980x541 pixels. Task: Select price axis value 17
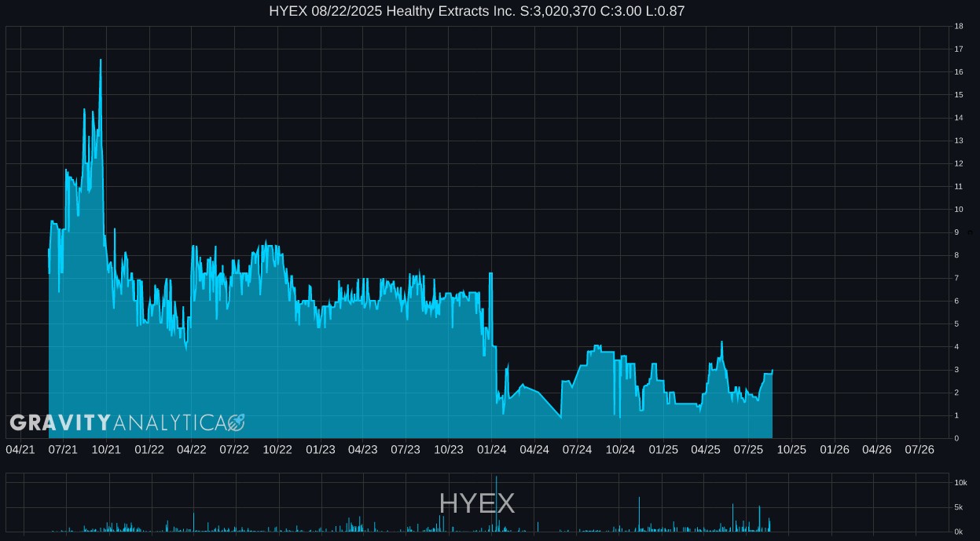click(959, 49)
